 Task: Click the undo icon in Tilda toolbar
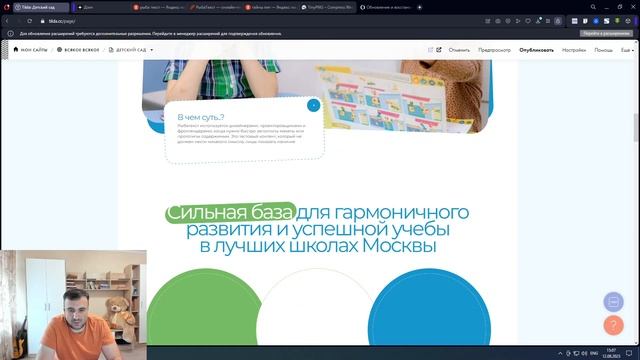[430, 50]
